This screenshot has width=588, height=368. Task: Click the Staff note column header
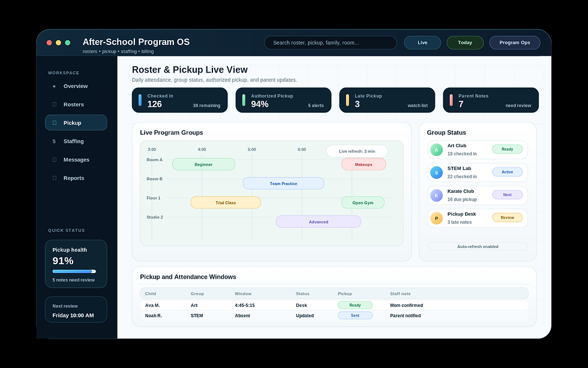click(x=400, y=294)
